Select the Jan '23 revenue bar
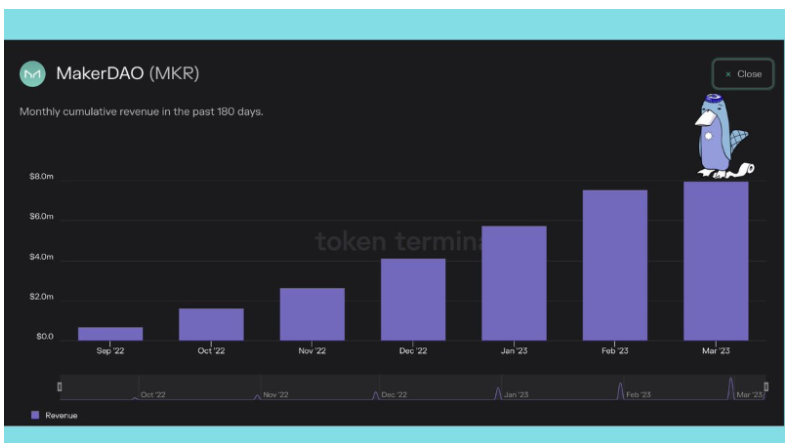 tap(514, 283)
